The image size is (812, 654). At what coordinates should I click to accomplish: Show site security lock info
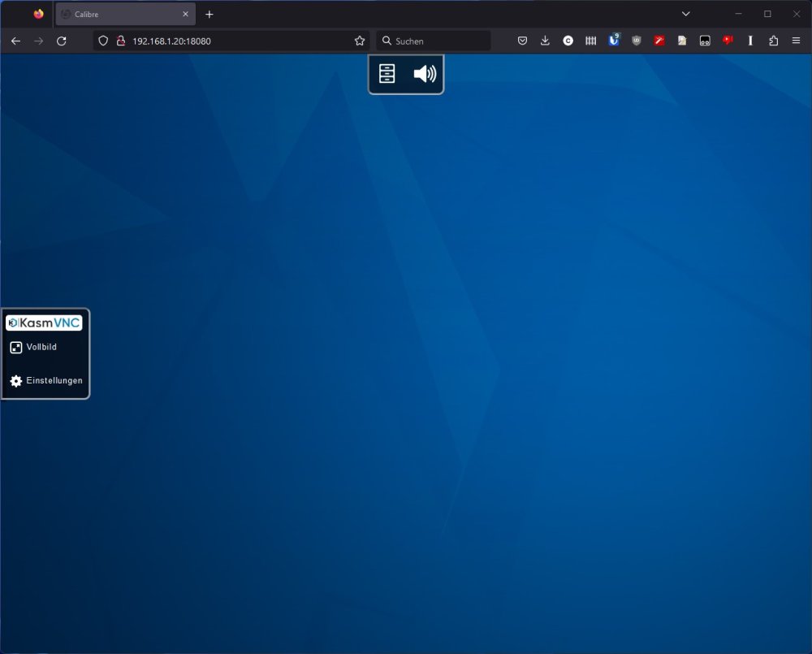121,41
